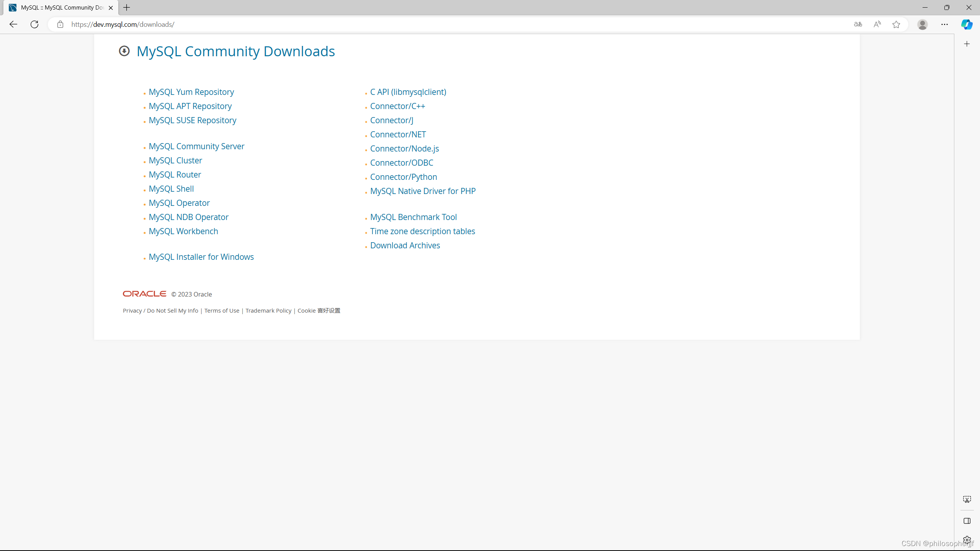
Task: Open the MySQL Cluster link
Action: point(175,160)
